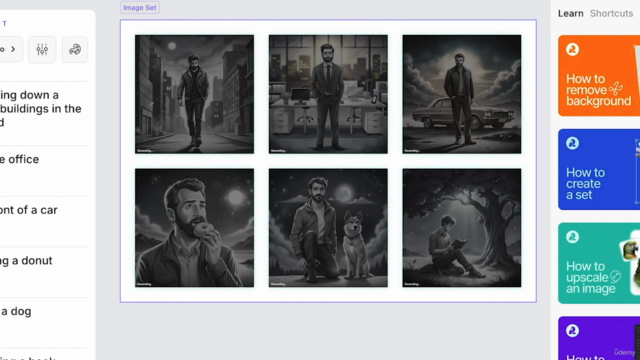
Task: Select prompt row ending 'ont of a car'
Action: 44,222
